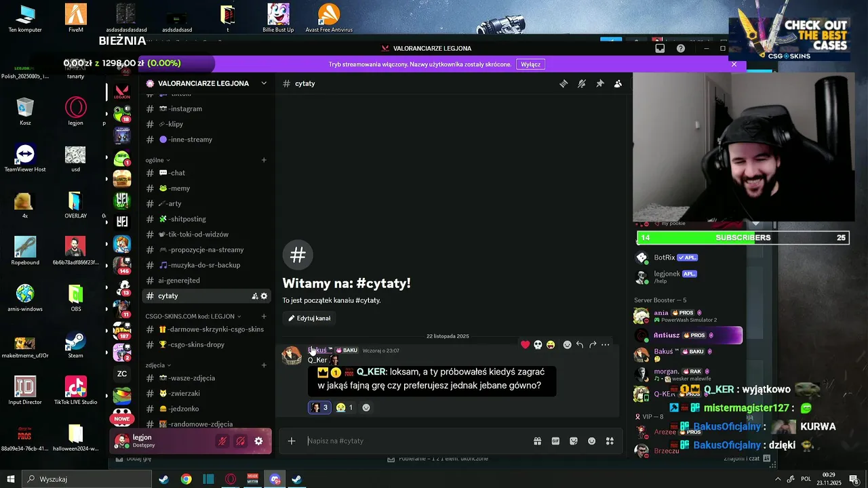Toggle headphone deafen in user panel

click(241, 441)
